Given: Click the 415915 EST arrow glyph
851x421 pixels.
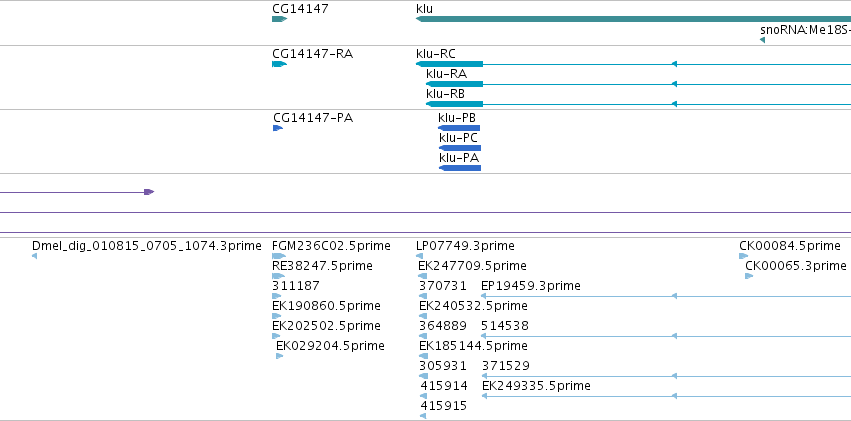Looking at the screenshot, I should pos(423,416).
